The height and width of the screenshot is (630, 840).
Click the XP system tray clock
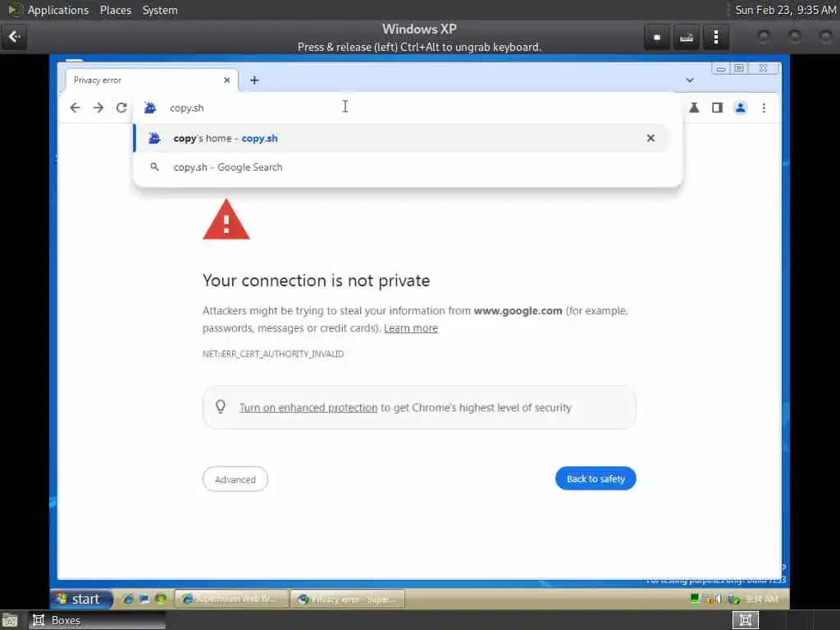(762, 598)
